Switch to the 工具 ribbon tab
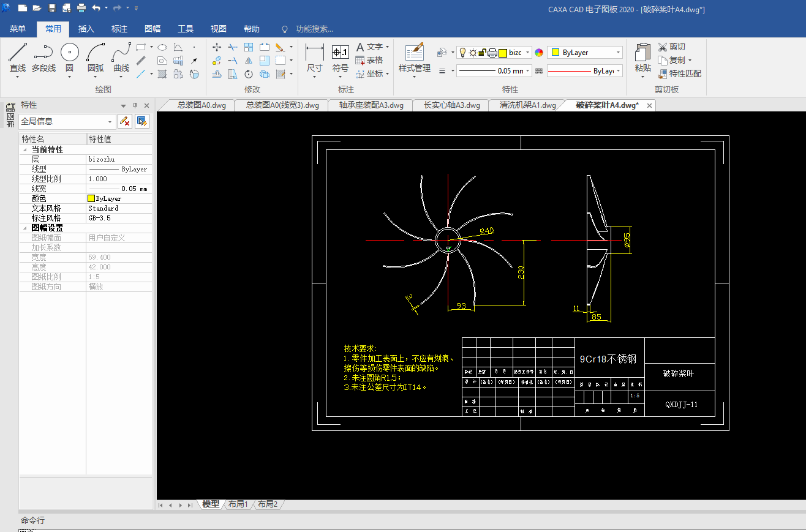Screen dimensions: 806x532 (186, 29)
